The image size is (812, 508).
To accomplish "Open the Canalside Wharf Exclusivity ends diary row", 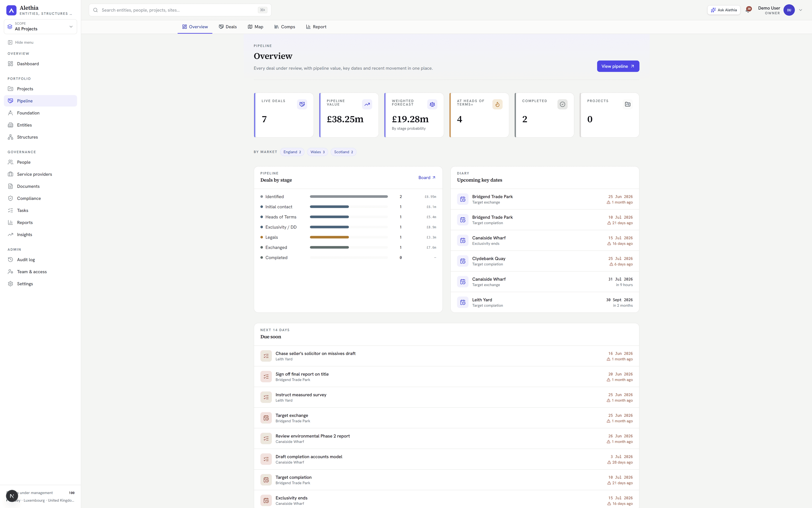I will coord(545,241).
